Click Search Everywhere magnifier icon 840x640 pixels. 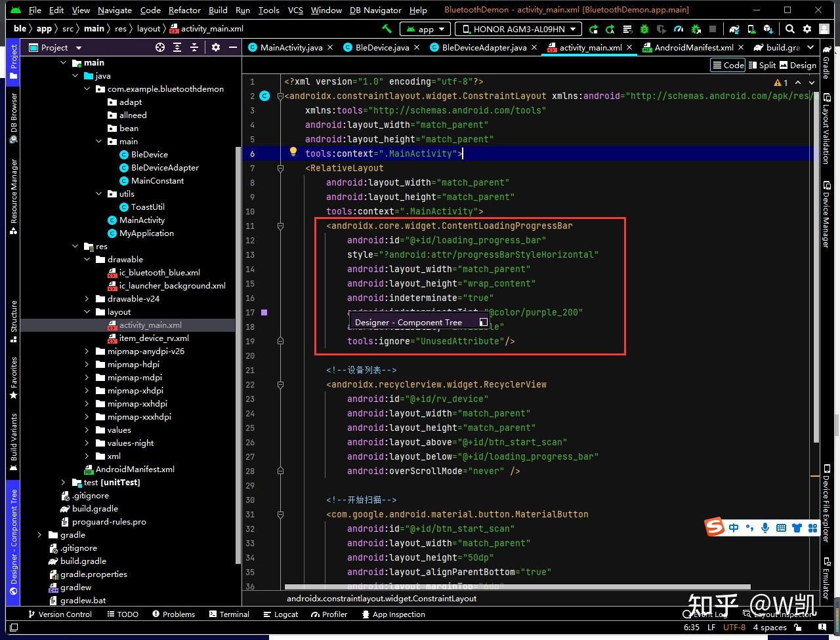(790, 29)
